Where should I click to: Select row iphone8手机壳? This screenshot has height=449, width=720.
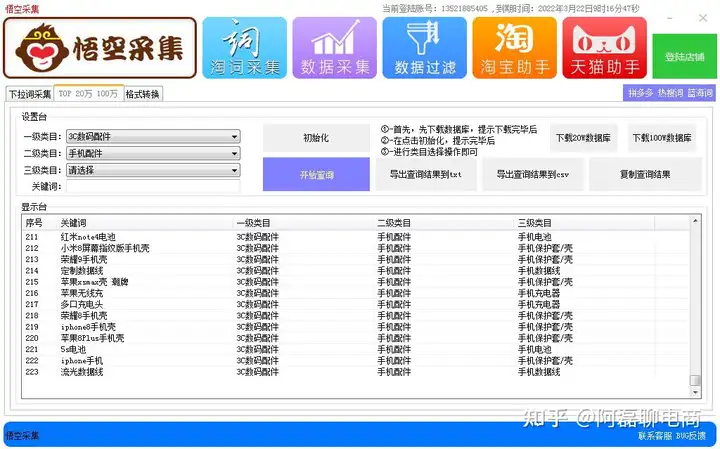(356, 327)
